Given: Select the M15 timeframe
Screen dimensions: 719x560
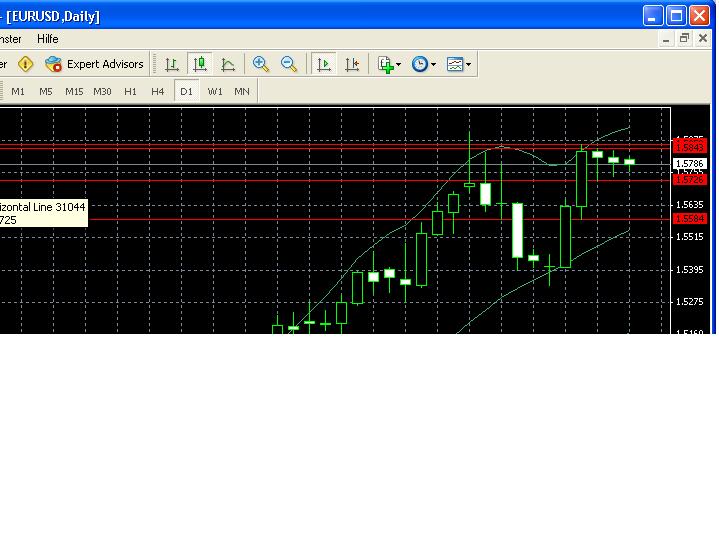Looking at the screenshot, I should pos(74,91).
